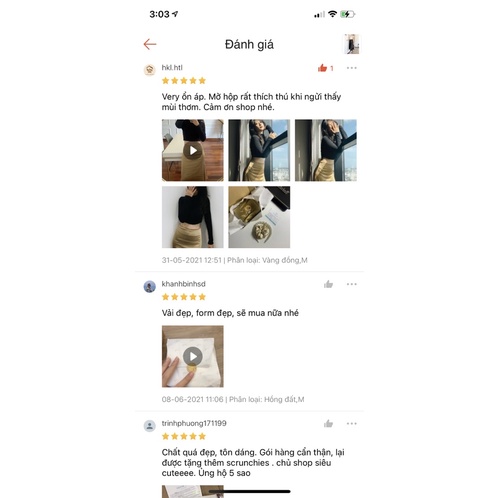Open khanhbinhsd's profile avatar
Viewport: 498px width, 498px height.
coord(150,286)
